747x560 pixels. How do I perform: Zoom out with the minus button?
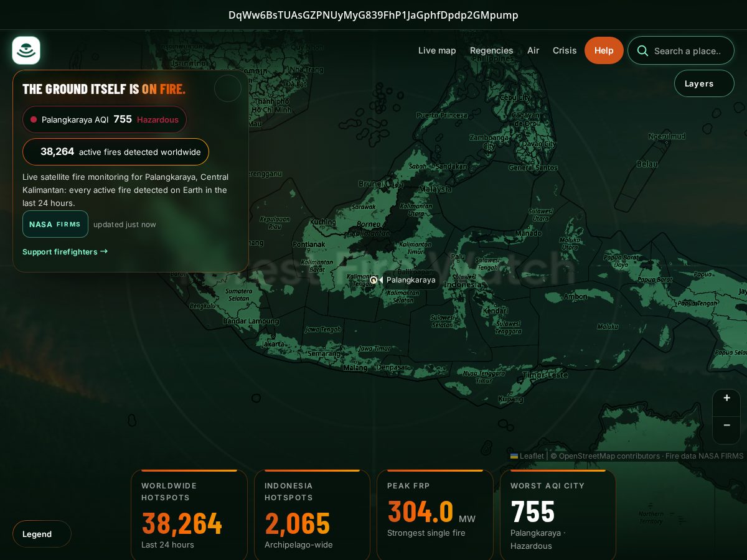pos(726,425)
